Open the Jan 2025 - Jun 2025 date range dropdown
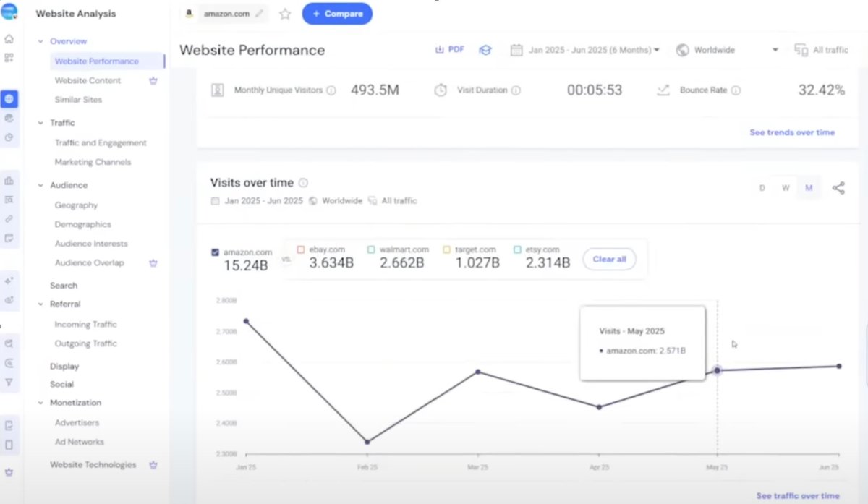 [585, 50]
